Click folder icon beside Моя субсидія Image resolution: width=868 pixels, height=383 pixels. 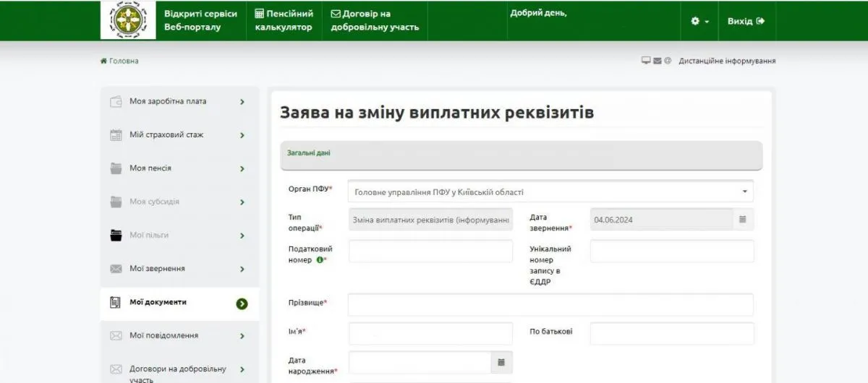116,202
